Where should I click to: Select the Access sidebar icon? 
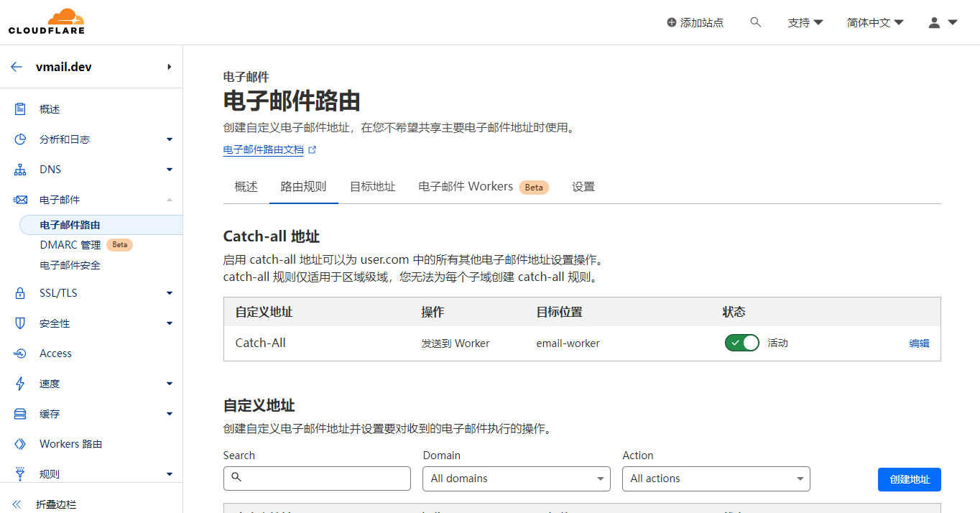(x=20, y=353)
